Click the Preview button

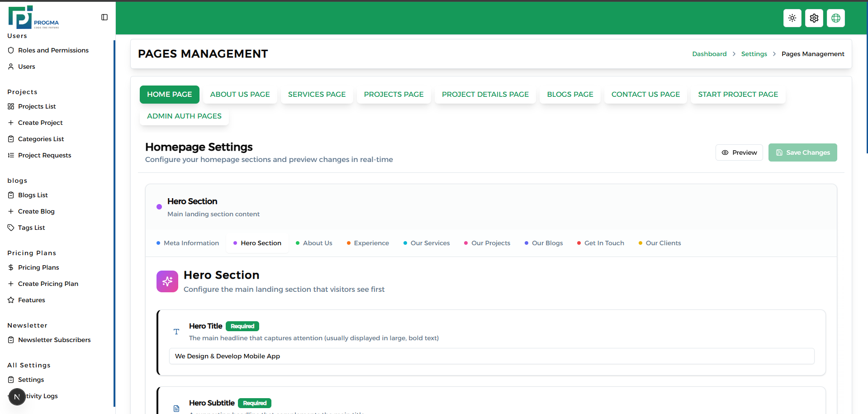[739, 152]
